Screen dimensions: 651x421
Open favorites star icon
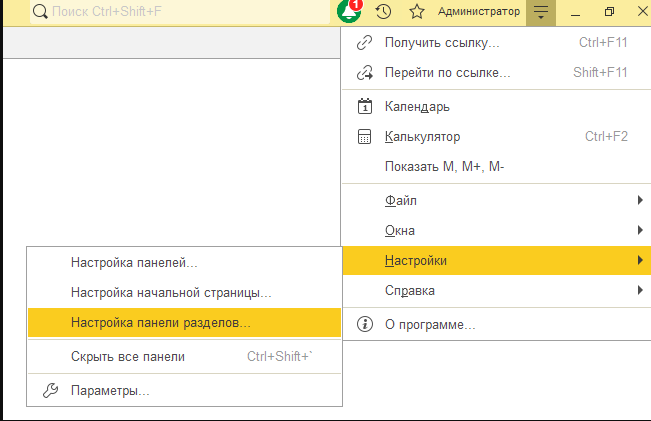tap(417, 12)
